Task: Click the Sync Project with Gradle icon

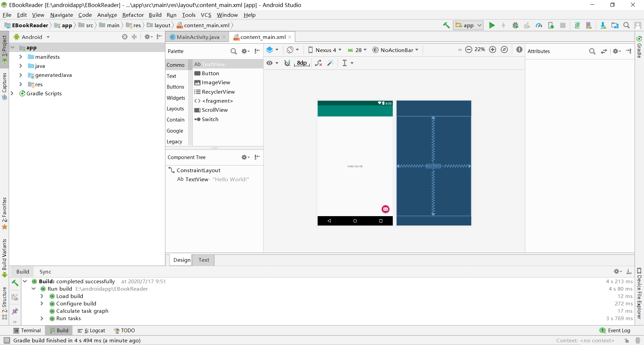Action: pos(577,25)
